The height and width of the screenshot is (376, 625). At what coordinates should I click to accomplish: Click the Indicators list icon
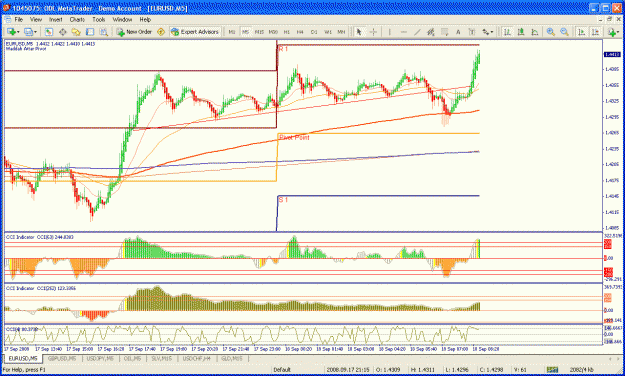point(611,32)
